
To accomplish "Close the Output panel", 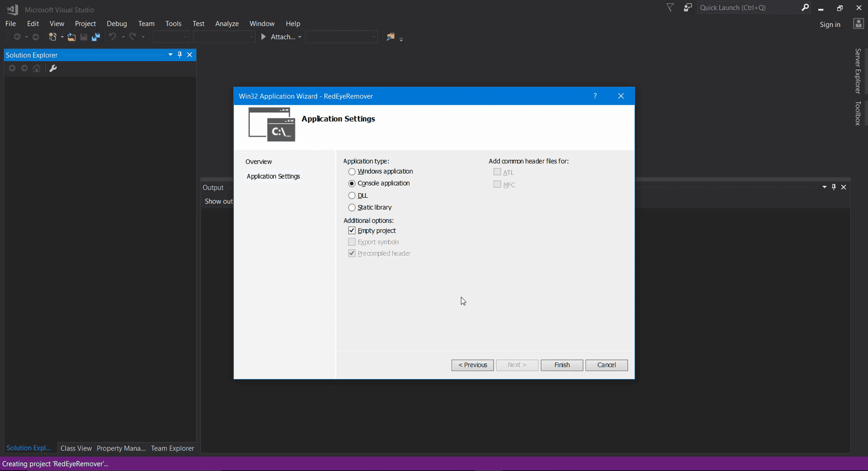I will pyautogui.click(x=844, y=187).
